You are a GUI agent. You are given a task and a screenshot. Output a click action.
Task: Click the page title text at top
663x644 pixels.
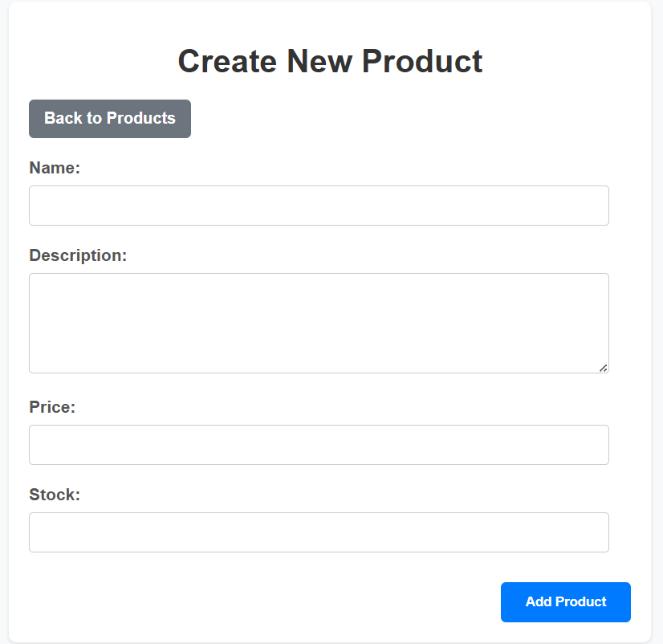pos(330,61)
